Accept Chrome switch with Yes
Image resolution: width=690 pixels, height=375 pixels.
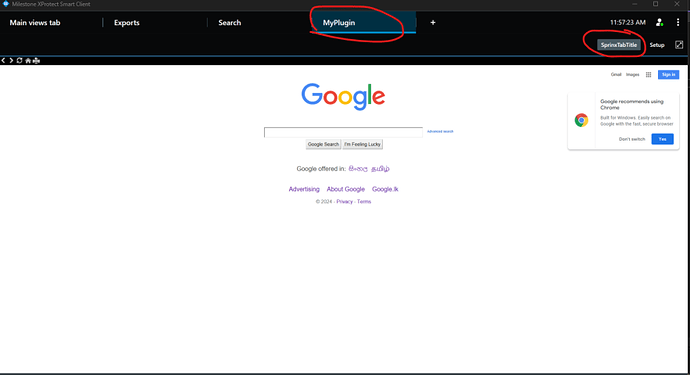click(x=662, y=139)
